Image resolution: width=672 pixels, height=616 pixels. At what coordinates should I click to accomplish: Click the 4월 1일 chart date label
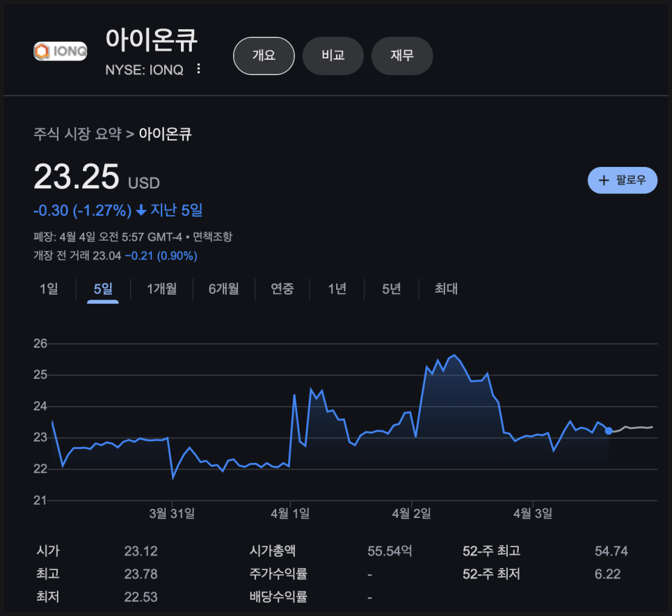click(290, 513)
